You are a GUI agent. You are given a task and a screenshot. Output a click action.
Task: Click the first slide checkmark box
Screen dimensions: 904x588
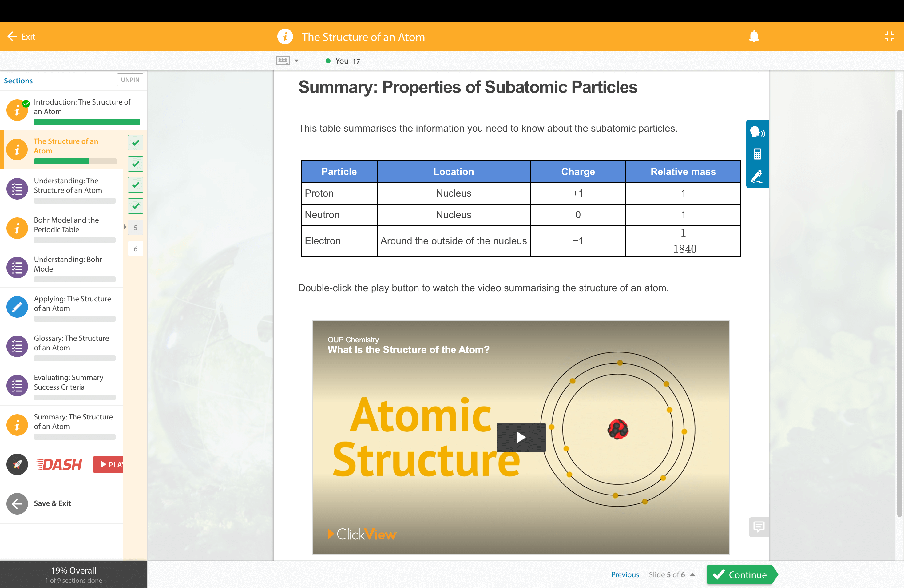(x=136, y=143)
